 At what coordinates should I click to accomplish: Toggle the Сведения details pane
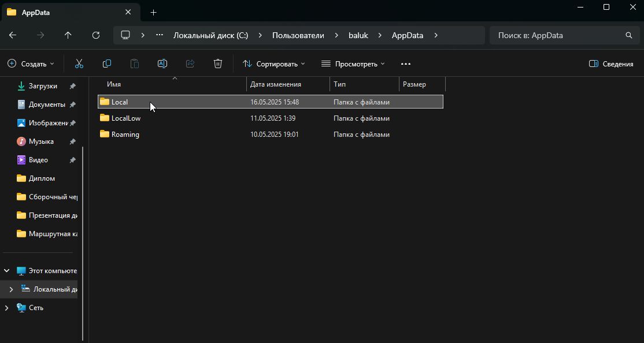pyautogui.click(x=610, y=64)
